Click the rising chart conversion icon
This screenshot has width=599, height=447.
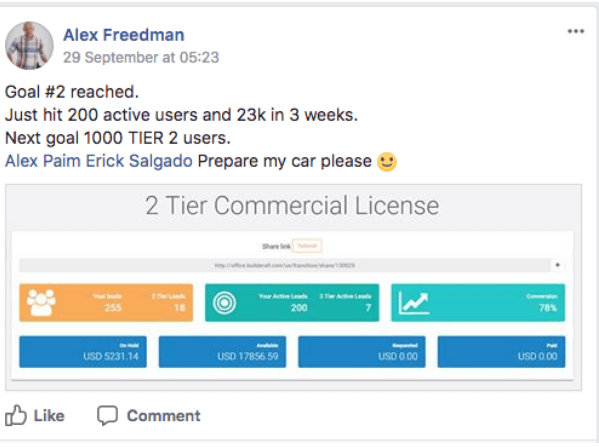tap(413, 303)
